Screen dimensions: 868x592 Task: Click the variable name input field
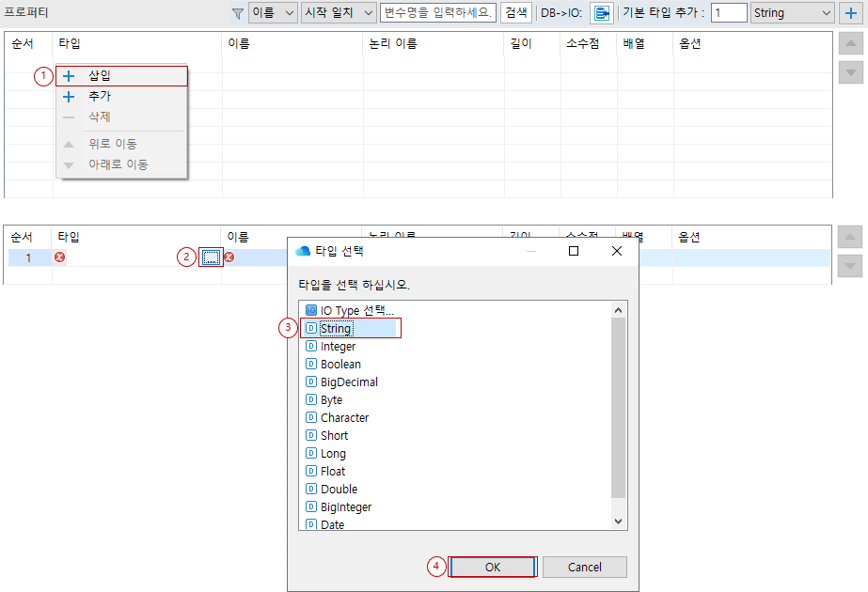pos(439,13)
